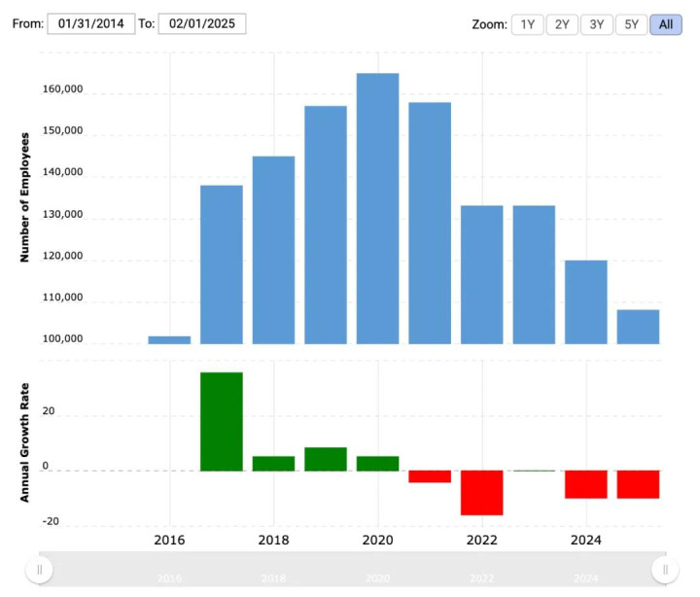Click the red growth bar at 2024
This screenshot has width=700, height=597.
pyautogui.click(x=585, y=484)
